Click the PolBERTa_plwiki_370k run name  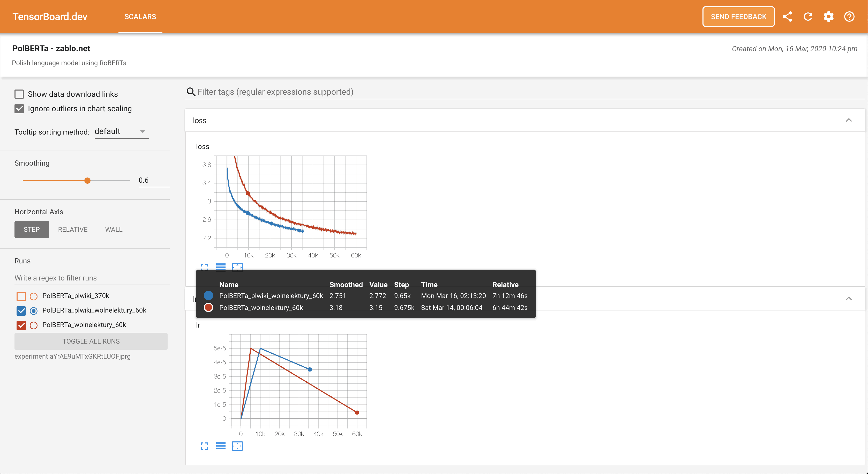click(x=76, y=296)
